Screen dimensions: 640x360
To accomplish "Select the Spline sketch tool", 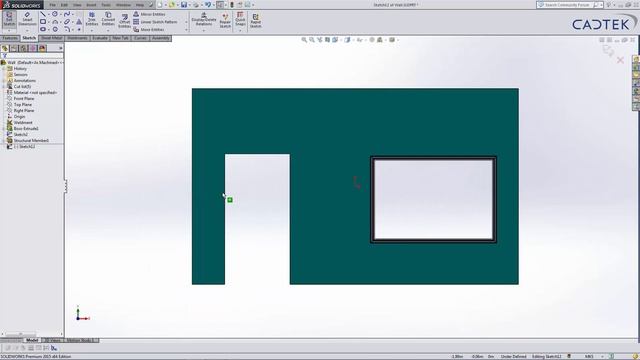I will (67, 14).
